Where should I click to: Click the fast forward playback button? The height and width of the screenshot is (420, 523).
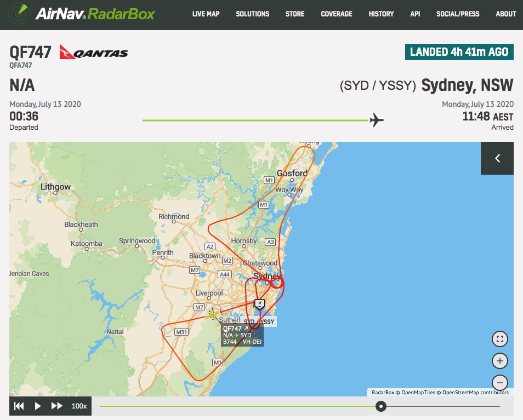pyautogui.click(x=57, y=406)
